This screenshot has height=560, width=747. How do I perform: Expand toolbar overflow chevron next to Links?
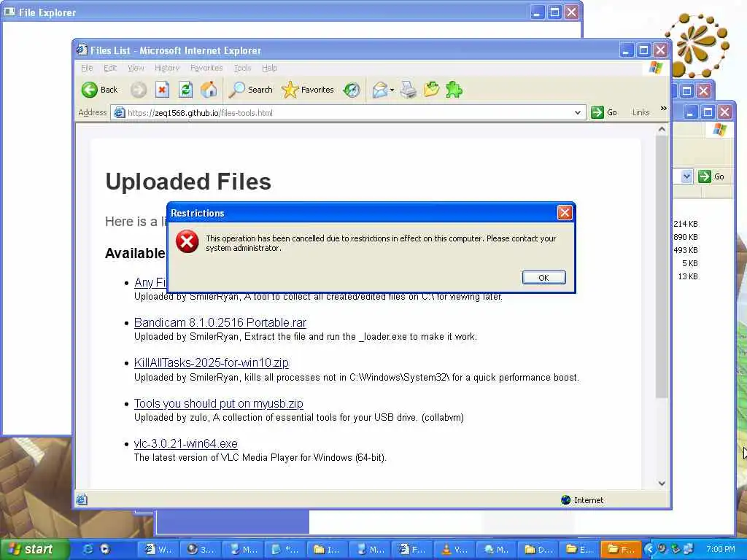(x=663, y=109)
